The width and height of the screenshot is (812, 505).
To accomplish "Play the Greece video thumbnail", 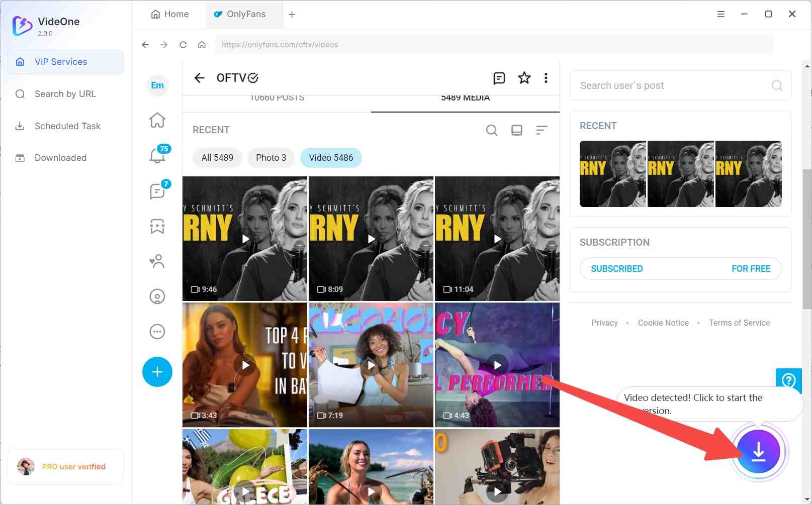I will click(x=245, y=467).
